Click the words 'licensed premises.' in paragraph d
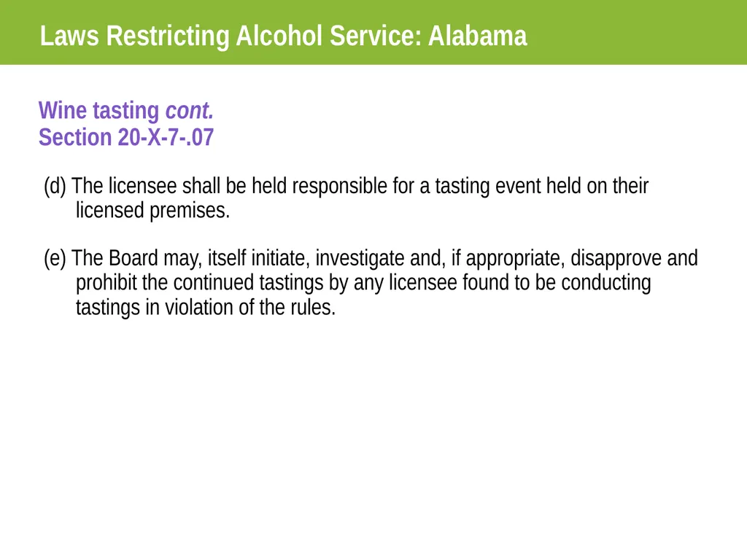This screenshot has height=560, width=747. 152,211
